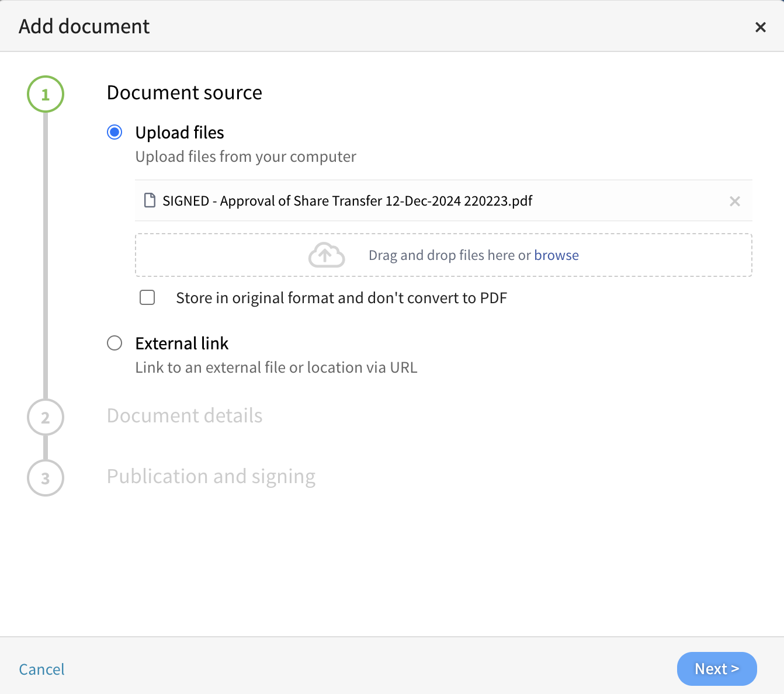Select the Document details heading
Image resolution: width=784 pixels, height=694 pixels.
tap(185, 415)
